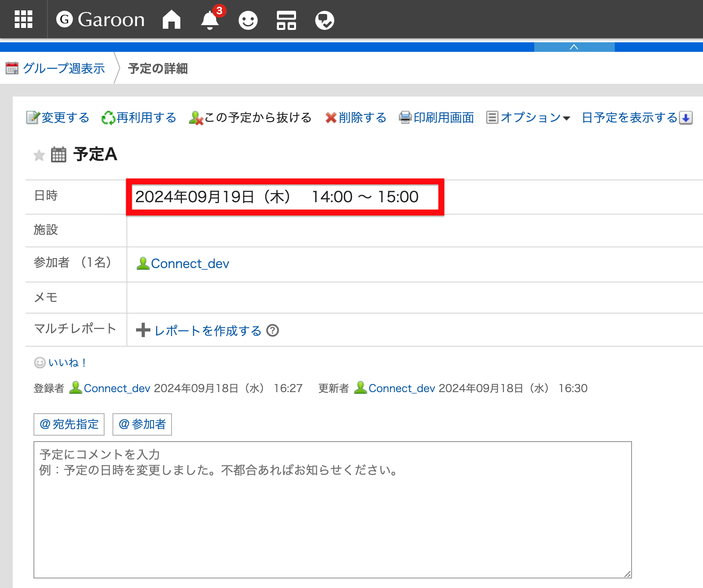The height and width of the screenshot is (588, 703).
Task: Open the portal layout header icon
Action: coord(286,20)
